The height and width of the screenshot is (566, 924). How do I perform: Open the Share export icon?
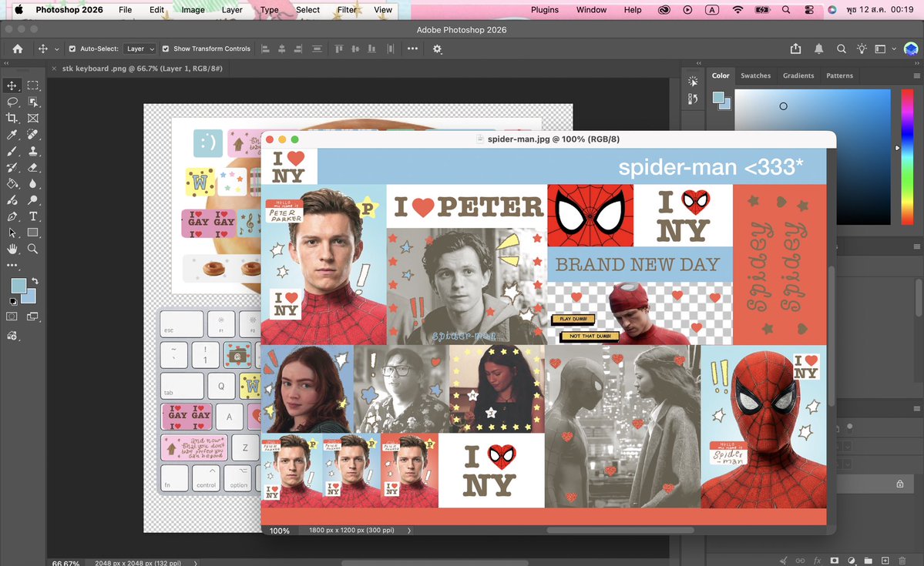coord(795,49)
